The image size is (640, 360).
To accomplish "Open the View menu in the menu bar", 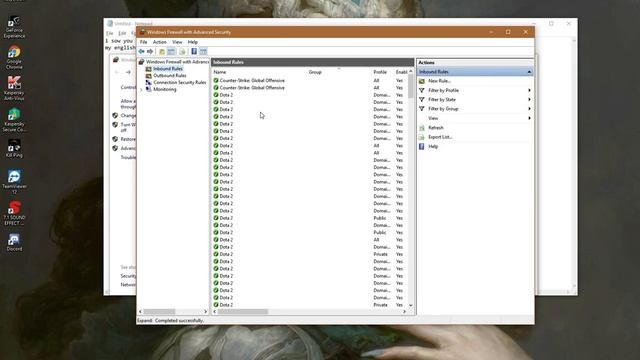I will point(177,42).
